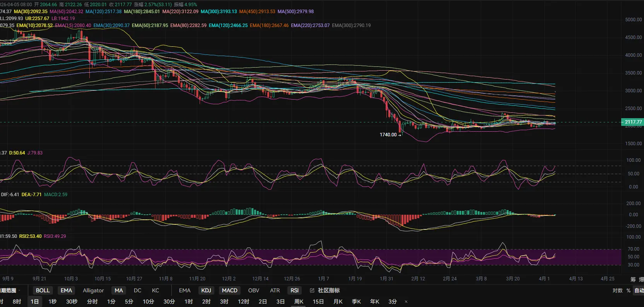Screen dimensions: 644x307
Task: Toggle the BOLL overlay indicator
Action: [x=43, y=290]
